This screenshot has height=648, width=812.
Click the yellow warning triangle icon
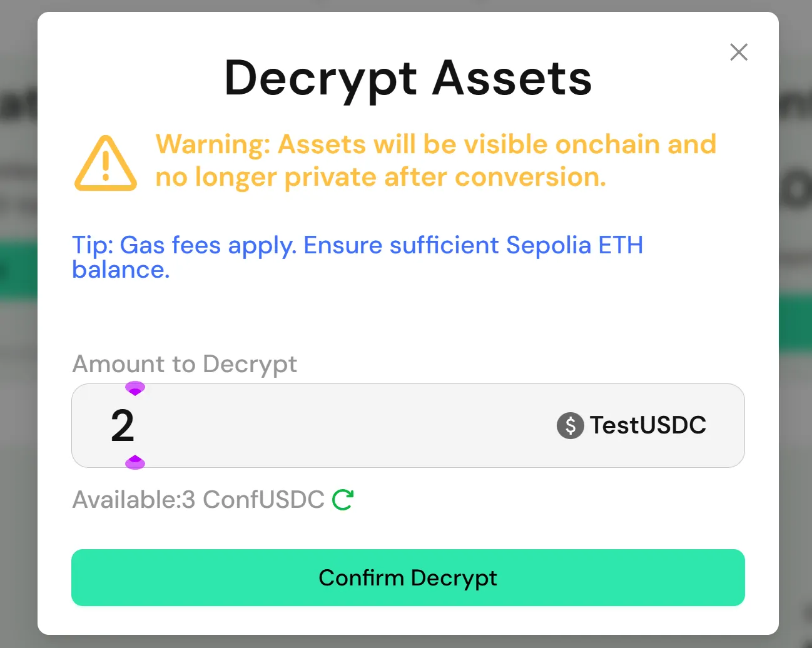106,163
